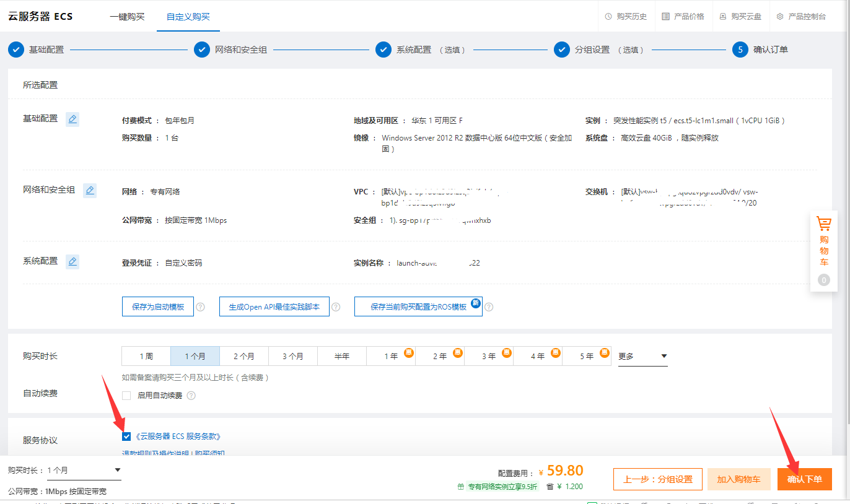Click the pencil icon beside 网络和安全组

90,190
